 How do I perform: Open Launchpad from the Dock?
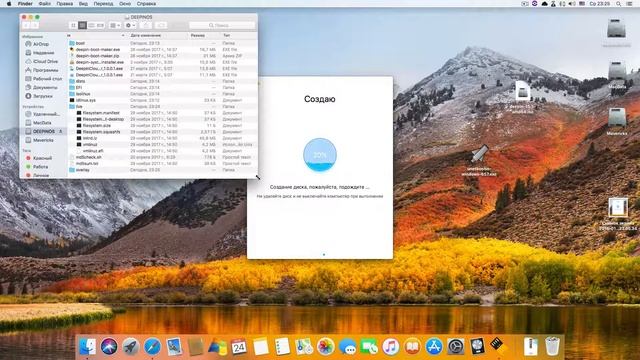(x=131, y=347)
